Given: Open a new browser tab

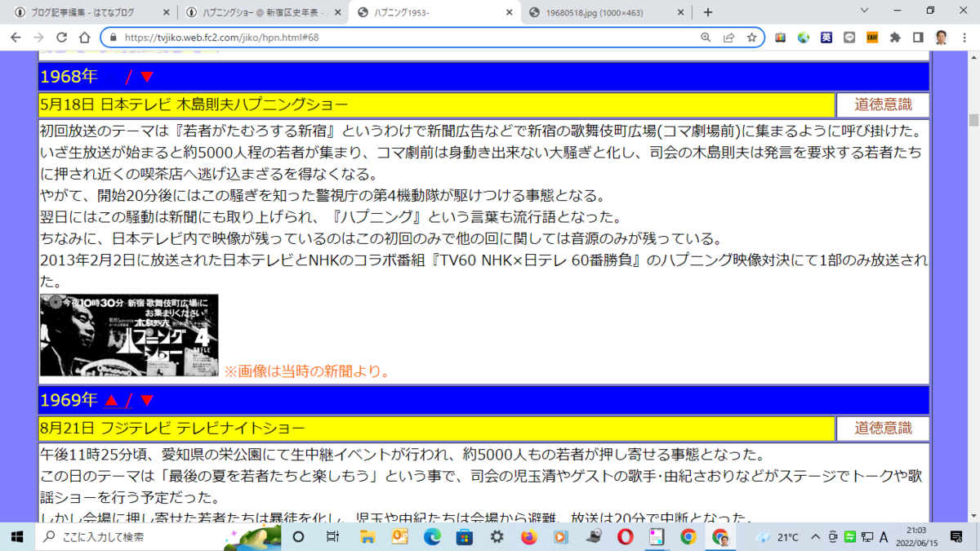Looking at the screenshot, I should click(708, 12).
